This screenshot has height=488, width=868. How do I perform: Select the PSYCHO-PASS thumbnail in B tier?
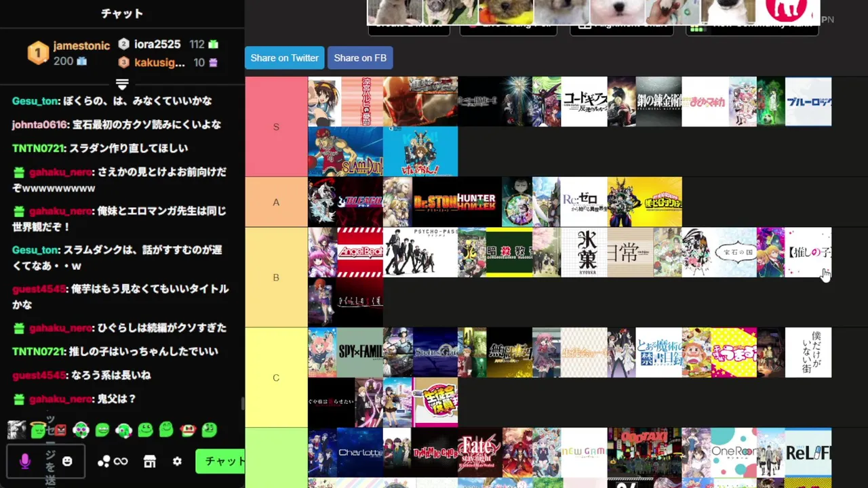click(x=420, y=252)
